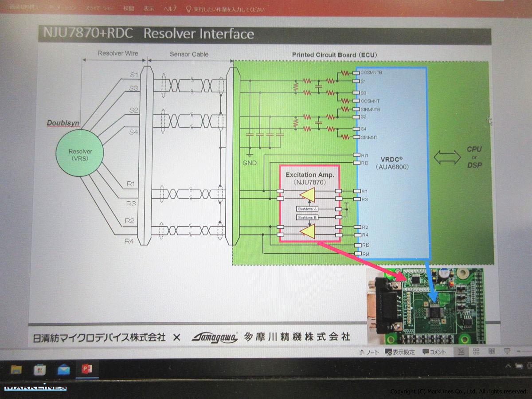Show hidden system tray icons chevron
The image size is (532, 399).
coord(509,366)
